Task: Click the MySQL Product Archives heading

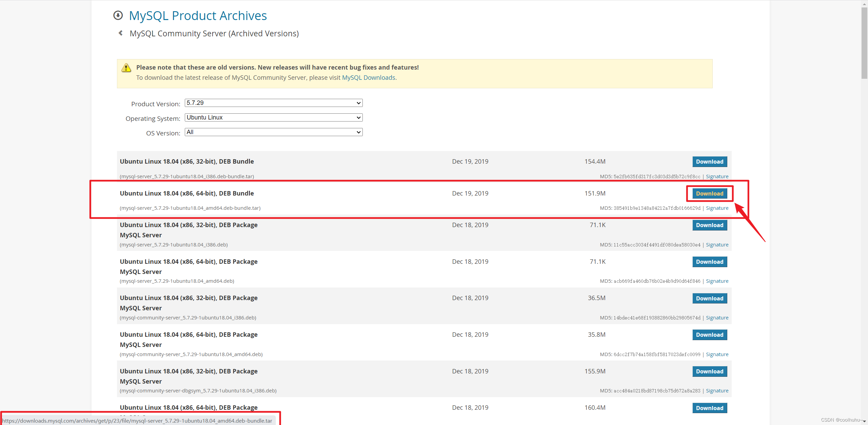Action: tap(198, 16)
